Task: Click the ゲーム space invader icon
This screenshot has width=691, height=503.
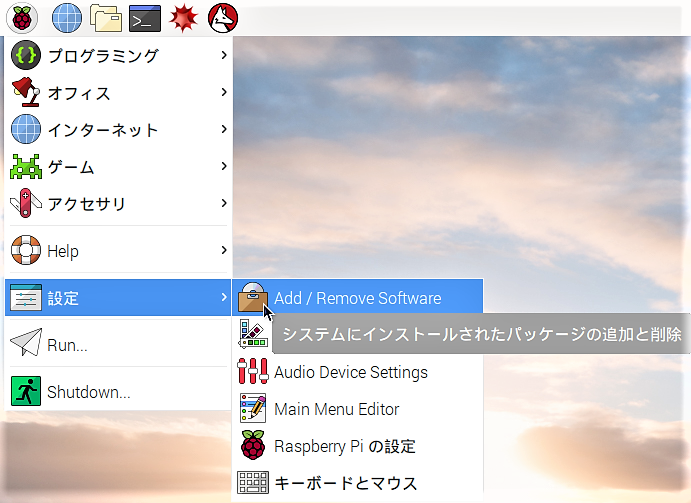Action: (x=26, y=166)
